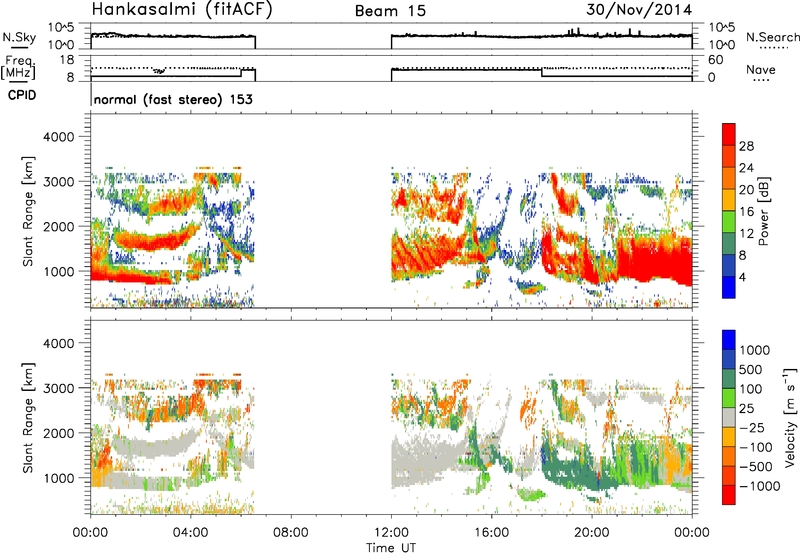Click 'normal (fast stereo) 153' text

[173, 99]
